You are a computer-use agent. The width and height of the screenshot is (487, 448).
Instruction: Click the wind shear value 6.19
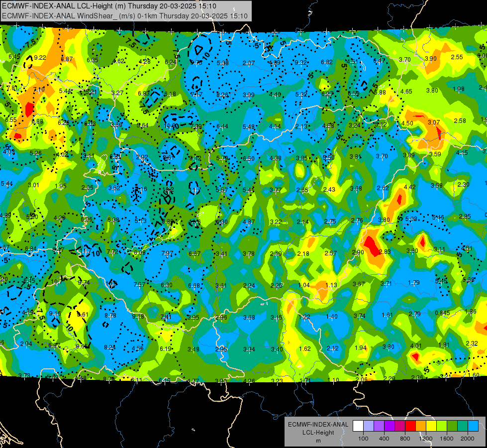166,349
